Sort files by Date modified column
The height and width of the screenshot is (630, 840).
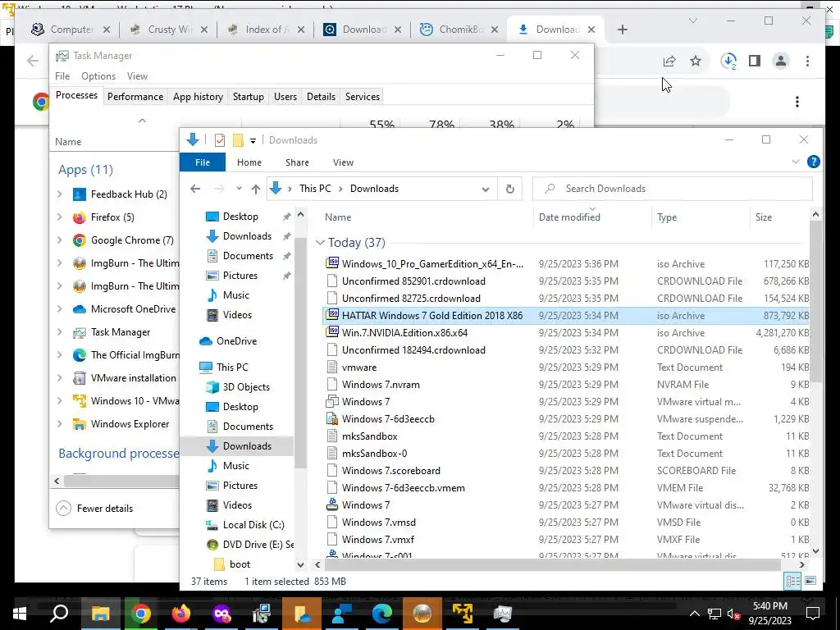tap(592, 217)
